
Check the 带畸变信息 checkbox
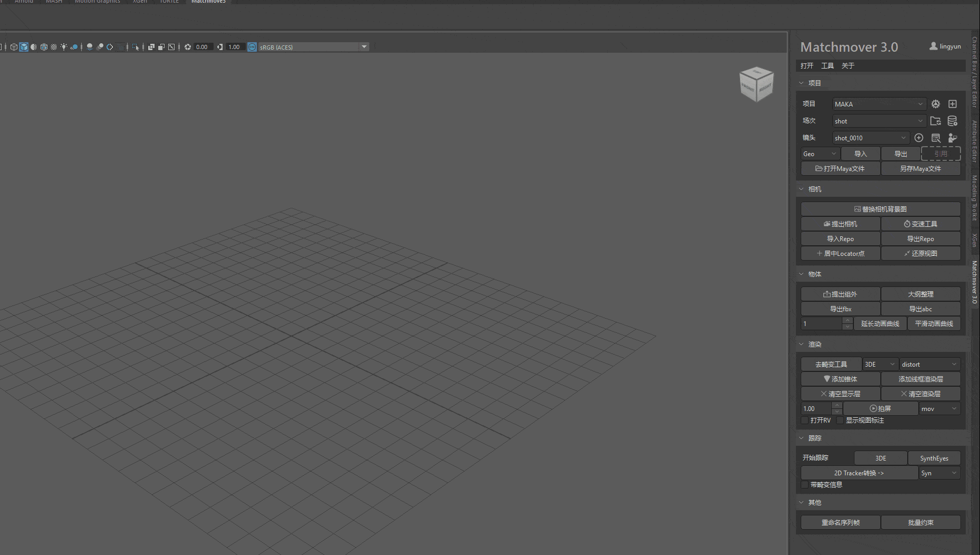tap(805, 485)
